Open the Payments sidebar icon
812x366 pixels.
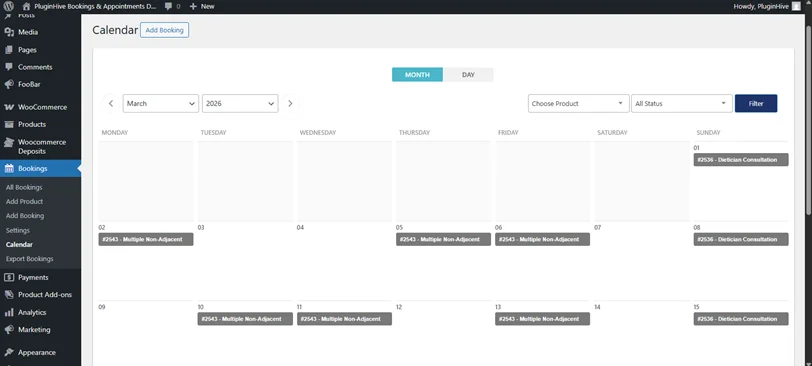[x=9, y=277]
